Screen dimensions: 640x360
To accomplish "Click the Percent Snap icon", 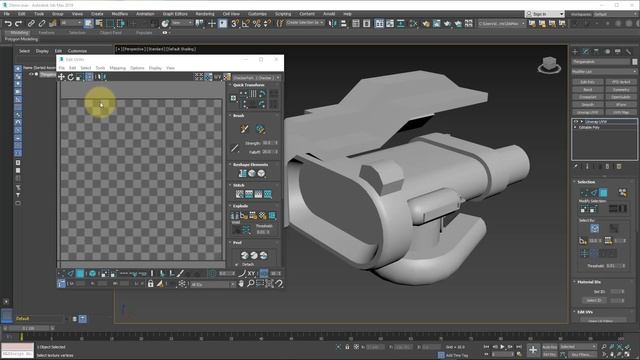I will pyautogui.click(x=256, y=24).
